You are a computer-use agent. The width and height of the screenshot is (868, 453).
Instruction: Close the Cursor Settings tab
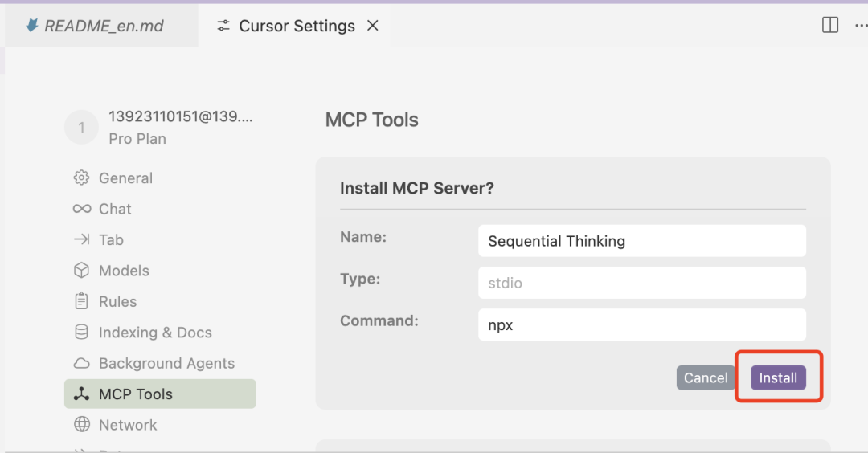[x=373, y=26]
